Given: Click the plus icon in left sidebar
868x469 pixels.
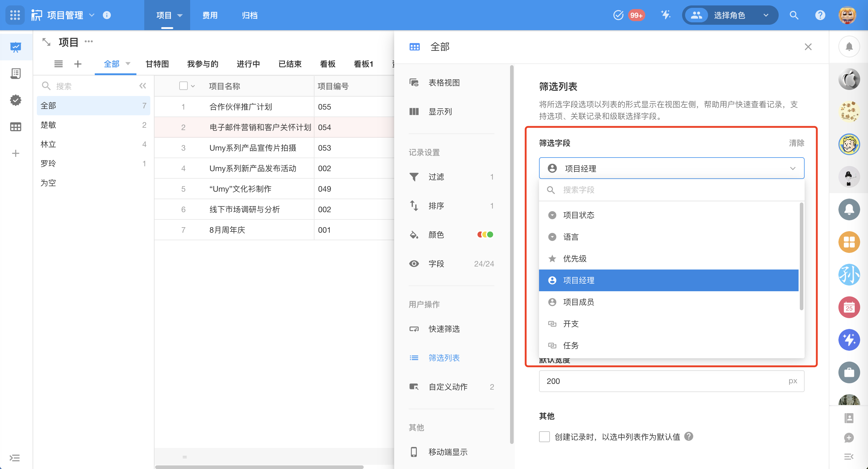Looking at the screenshot, I should point(15,154).
